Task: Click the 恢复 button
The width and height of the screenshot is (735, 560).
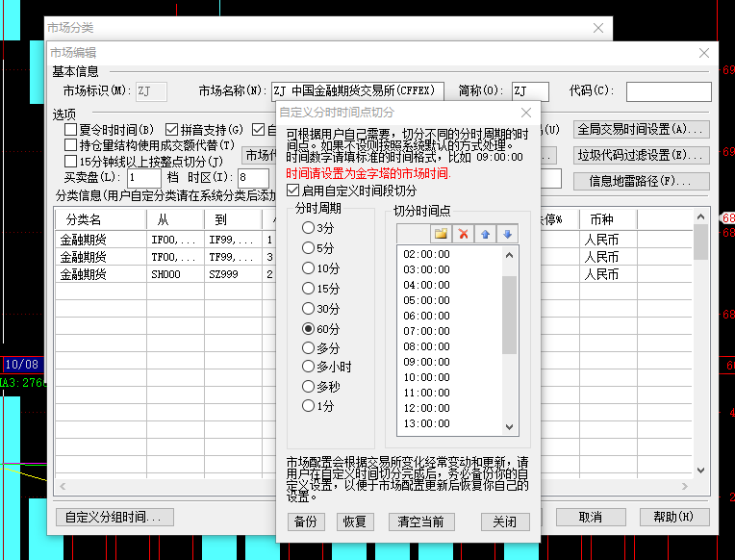Action: [353, 522]
